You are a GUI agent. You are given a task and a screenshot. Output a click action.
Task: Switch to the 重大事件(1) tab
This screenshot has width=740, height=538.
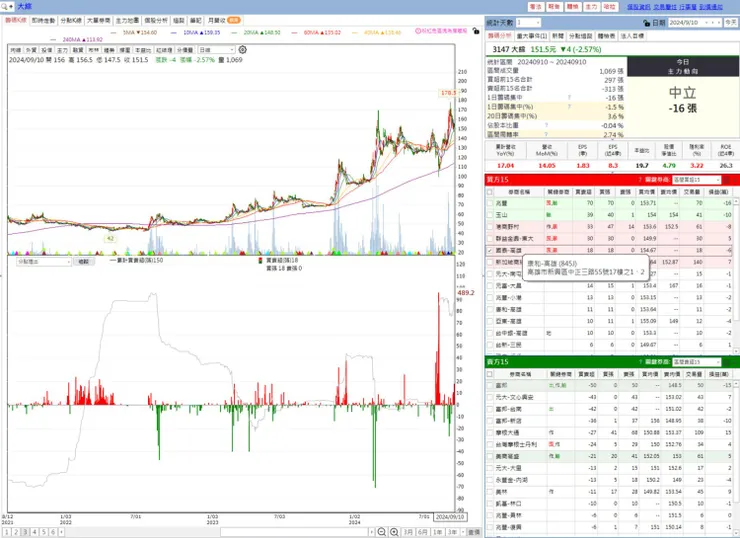532,36
